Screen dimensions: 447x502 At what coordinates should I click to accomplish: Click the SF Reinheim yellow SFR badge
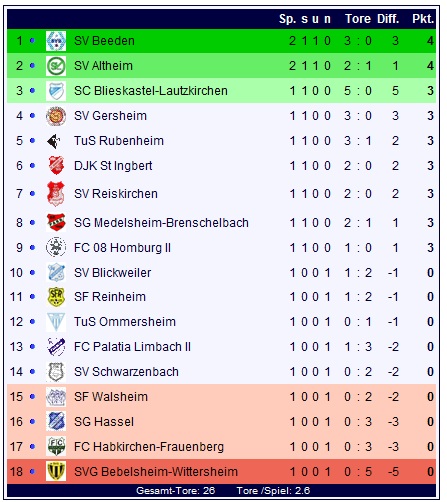56,297
